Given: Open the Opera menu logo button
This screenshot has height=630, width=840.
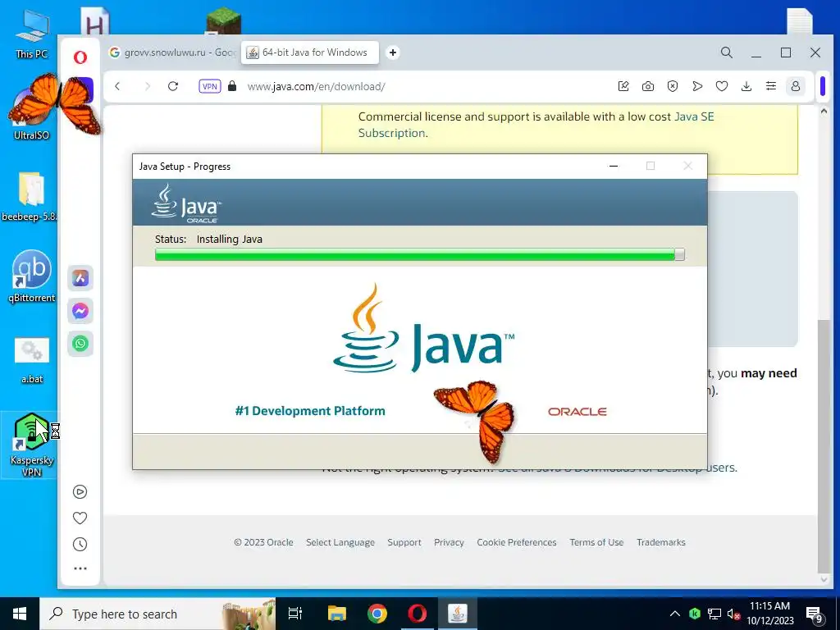Looking at the screenshot, I should tap(80, 57).
